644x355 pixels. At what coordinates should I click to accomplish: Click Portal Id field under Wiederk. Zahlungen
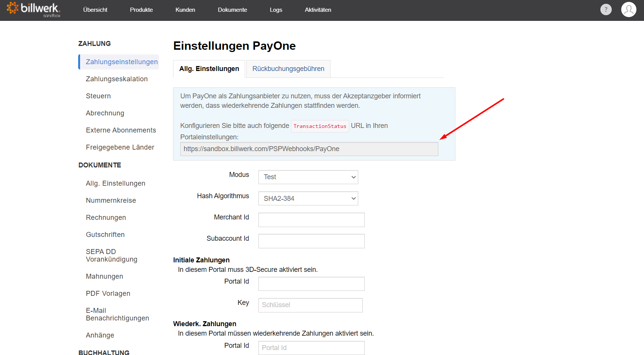(x=311, y=348)
